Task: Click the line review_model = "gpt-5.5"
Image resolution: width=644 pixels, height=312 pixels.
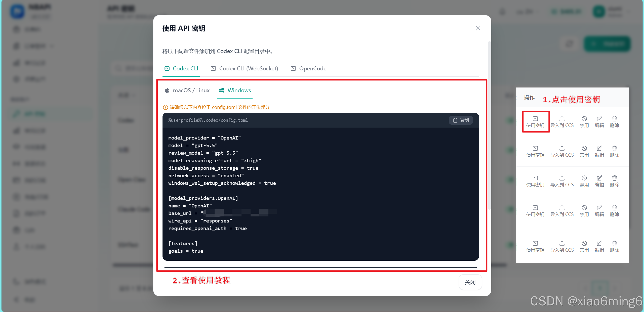Action: click(x=203, y=153)
